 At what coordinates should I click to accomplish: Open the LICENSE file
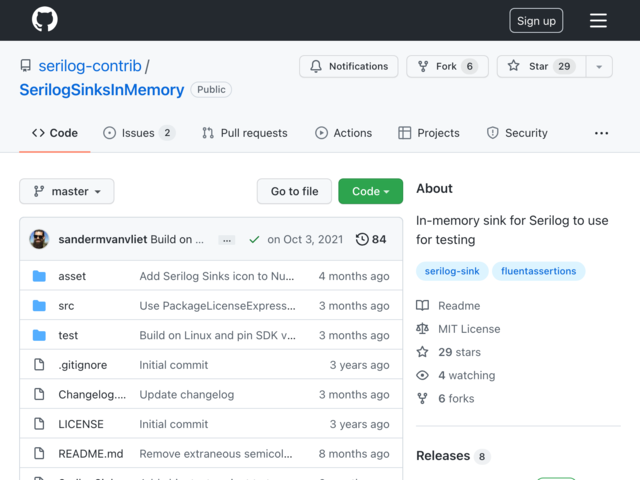[x=81, y=424]
